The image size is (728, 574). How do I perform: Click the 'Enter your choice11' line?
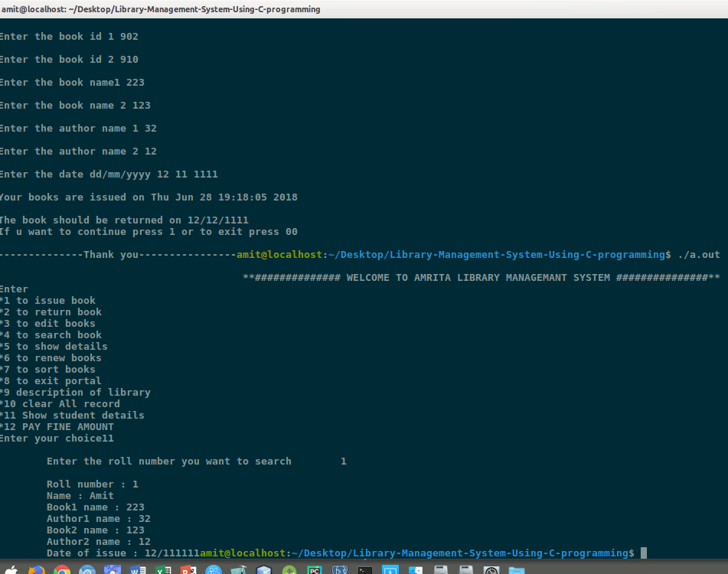click(x=57, y=439)
